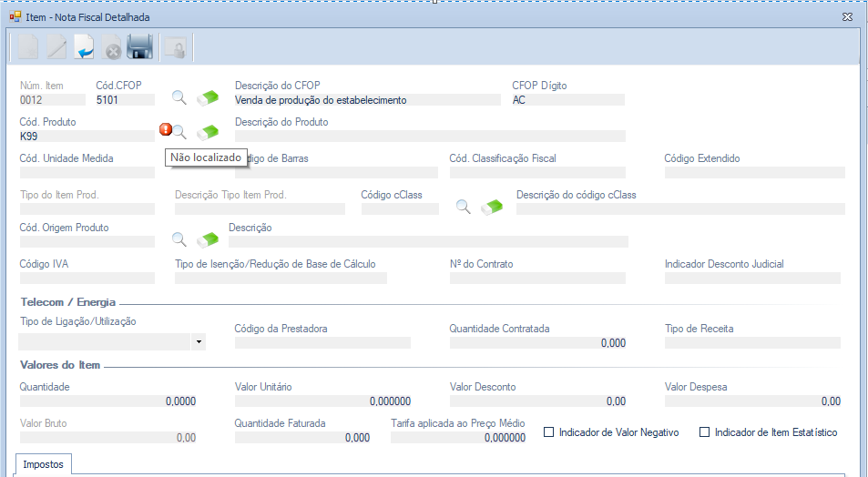868x477 pixels.
Task: Click the Valor Bruto field
Action: coord(108,438)
